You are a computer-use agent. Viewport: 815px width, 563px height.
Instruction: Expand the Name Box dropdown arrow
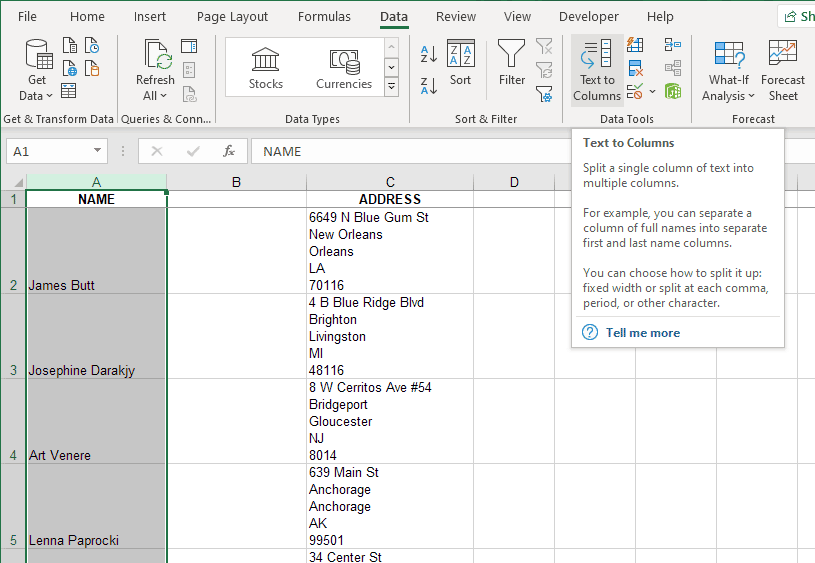[97, 151]
